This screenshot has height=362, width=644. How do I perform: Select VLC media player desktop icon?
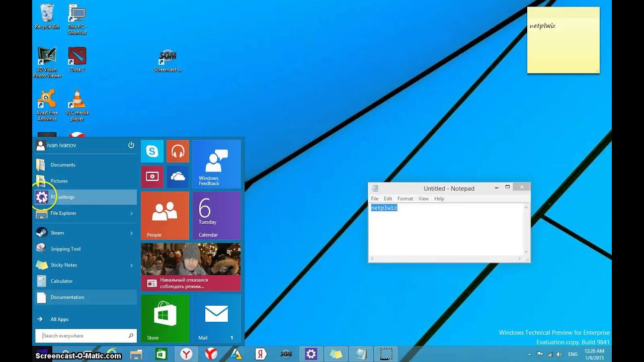click(77, 106)
